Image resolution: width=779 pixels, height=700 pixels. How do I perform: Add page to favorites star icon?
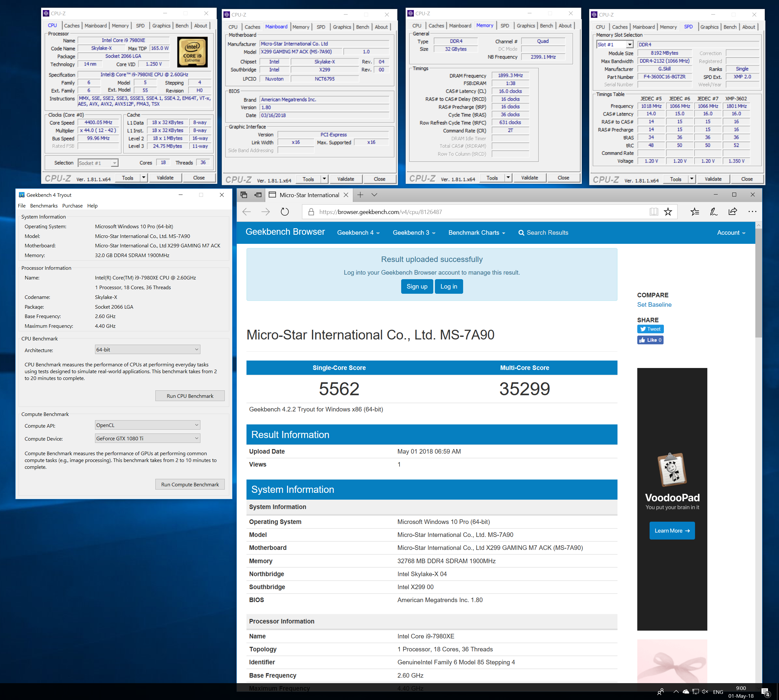tap(668, 212)
